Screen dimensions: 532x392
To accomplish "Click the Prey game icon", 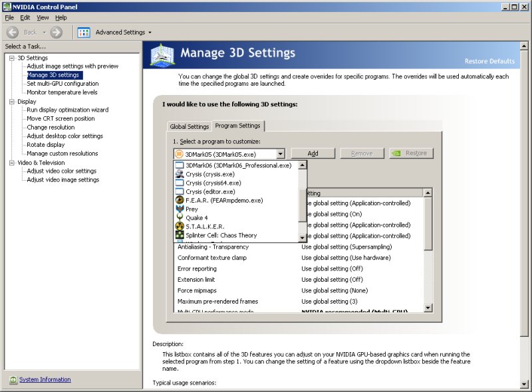I will [180, 209].
